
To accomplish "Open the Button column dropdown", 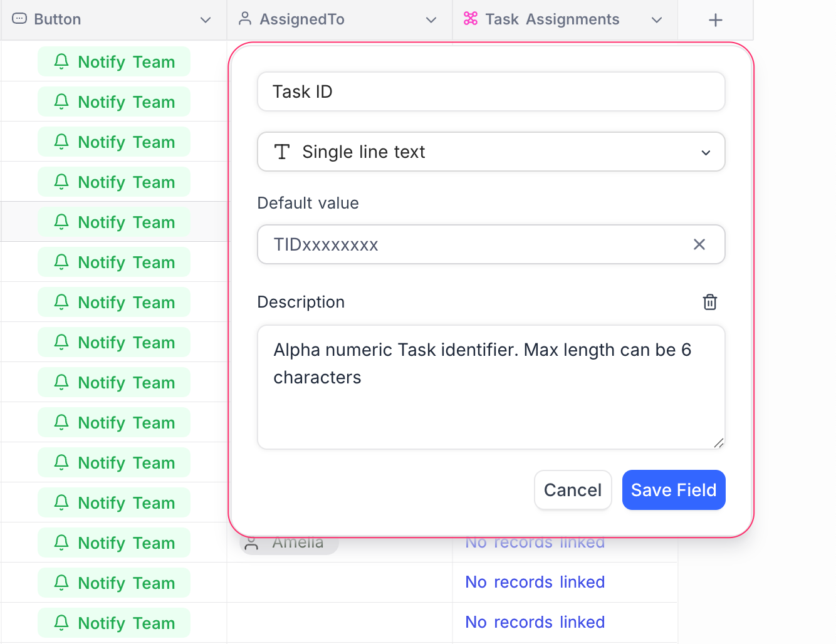I will (x=206, y=19).
